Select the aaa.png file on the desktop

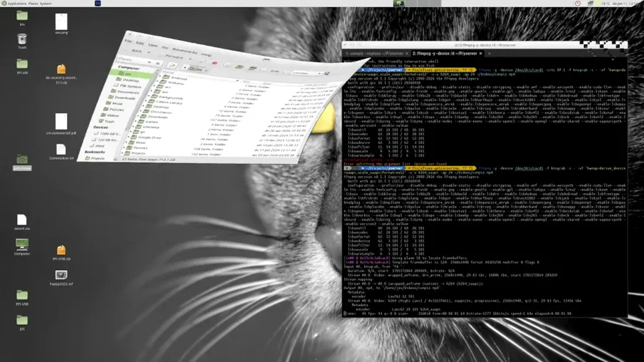[61, 23]
